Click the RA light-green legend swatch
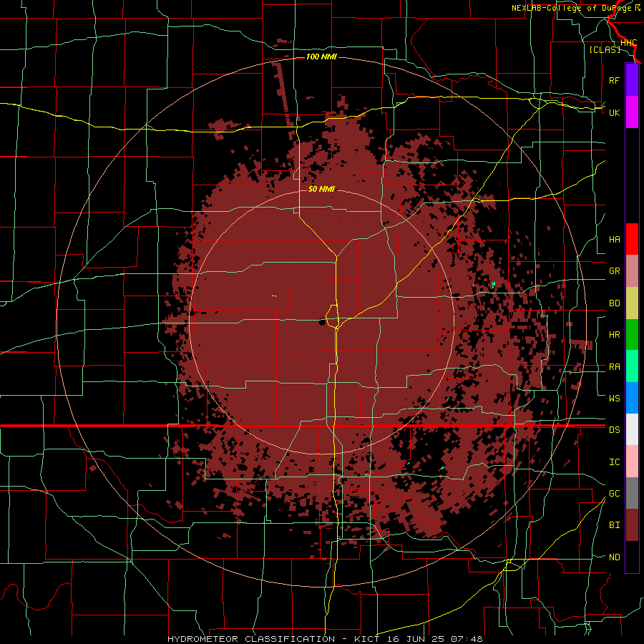This screenshot has width=644, height=644. [632, 366]
